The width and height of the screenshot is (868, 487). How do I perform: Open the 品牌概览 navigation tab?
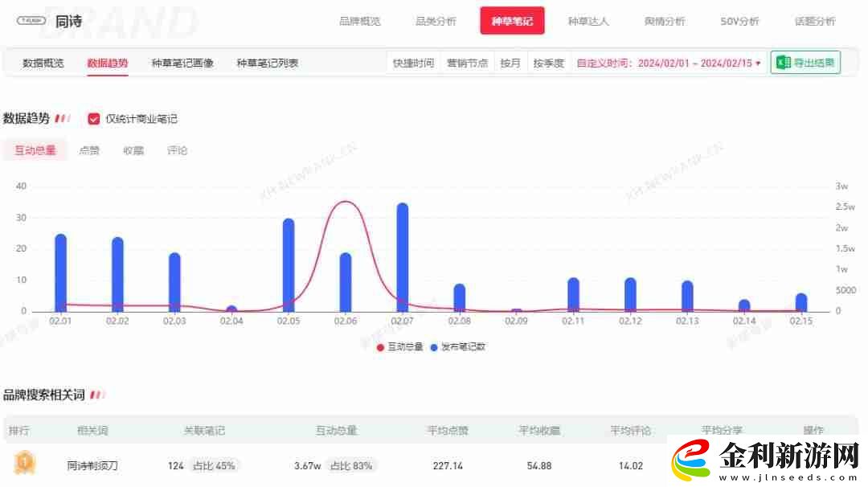tap(360, 21)
